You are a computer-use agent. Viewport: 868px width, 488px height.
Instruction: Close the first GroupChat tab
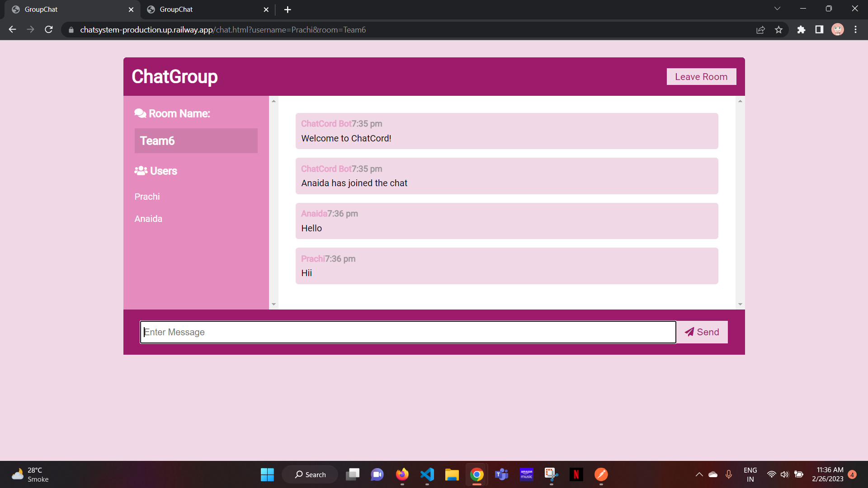pos(131,9)
